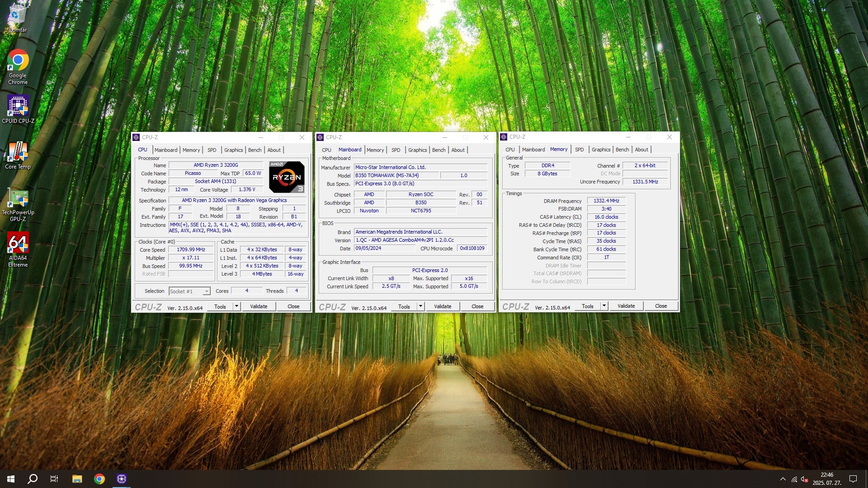Click the volume icon in the system tray
868x488 pixels.
(804, 479)
